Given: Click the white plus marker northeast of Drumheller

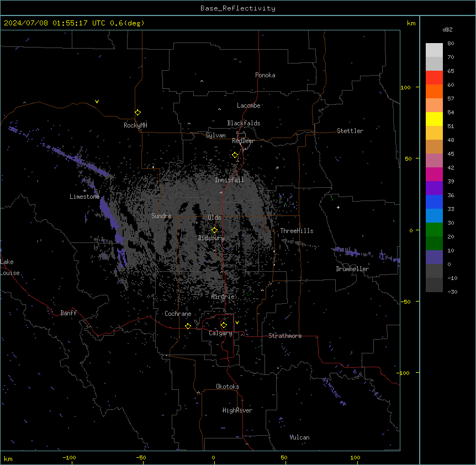Looking at the screenshot, I should 338,207.
